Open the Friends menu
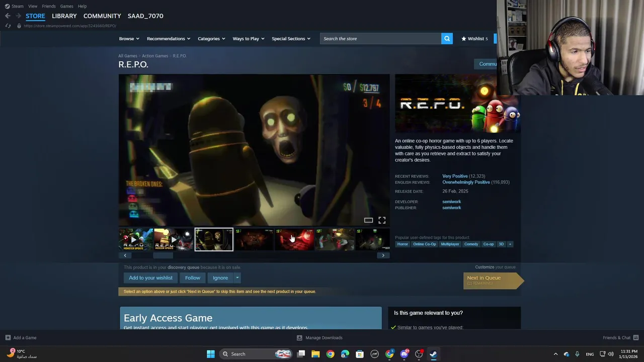This screenshot has height=362, width=644. coord(49,6)
